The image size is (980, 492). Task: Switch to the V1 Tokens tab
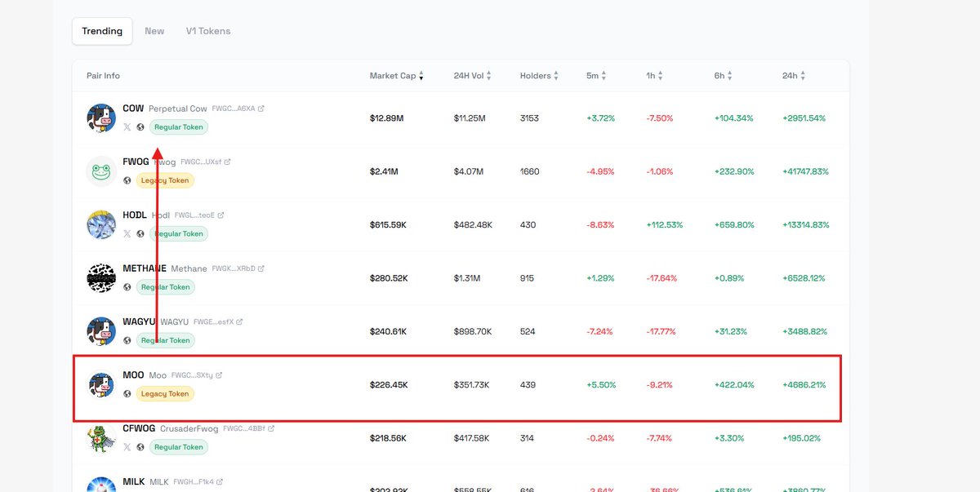(208, 31)
